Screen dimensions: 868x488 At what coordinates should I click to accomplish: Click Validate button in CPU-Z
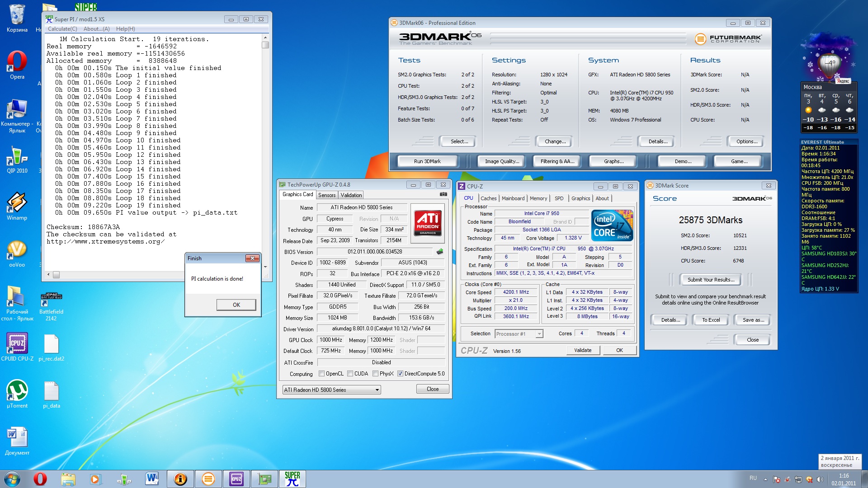pos(583,350)
